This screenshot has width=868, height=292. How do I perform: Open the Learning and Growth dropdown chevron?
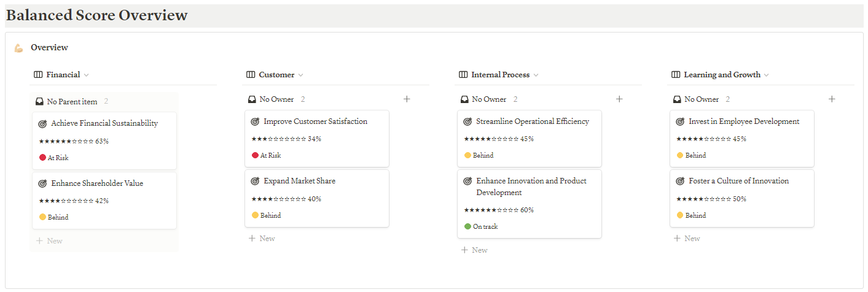[767, 75]
